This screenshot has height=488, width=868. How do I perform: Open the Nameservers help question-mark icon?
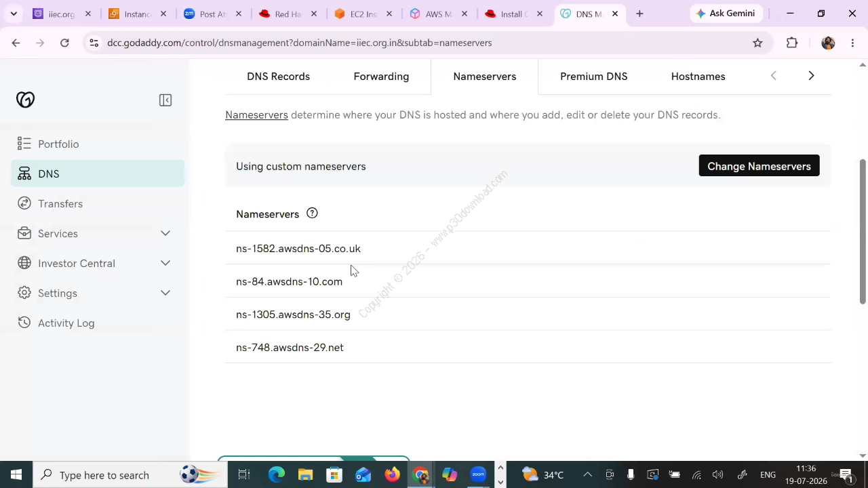(x=312, y=213)
